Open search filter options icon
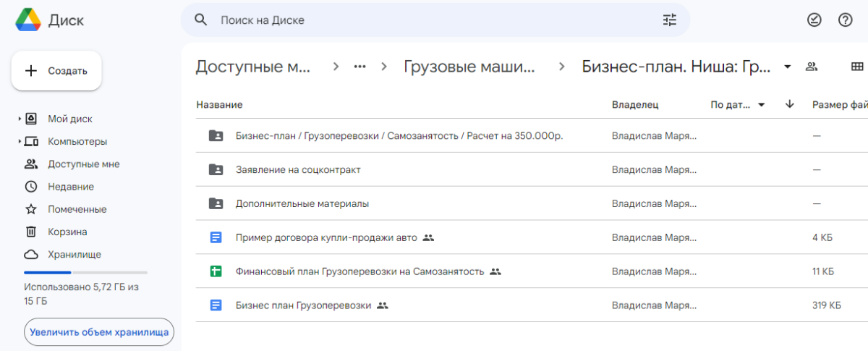The image size is (868, 351). pyautogui.click(x=669, y=20)
